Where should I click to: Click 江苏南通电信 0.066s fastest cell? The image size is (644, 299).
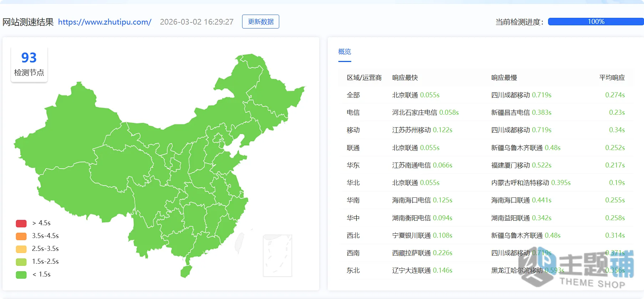click(422, 165)
